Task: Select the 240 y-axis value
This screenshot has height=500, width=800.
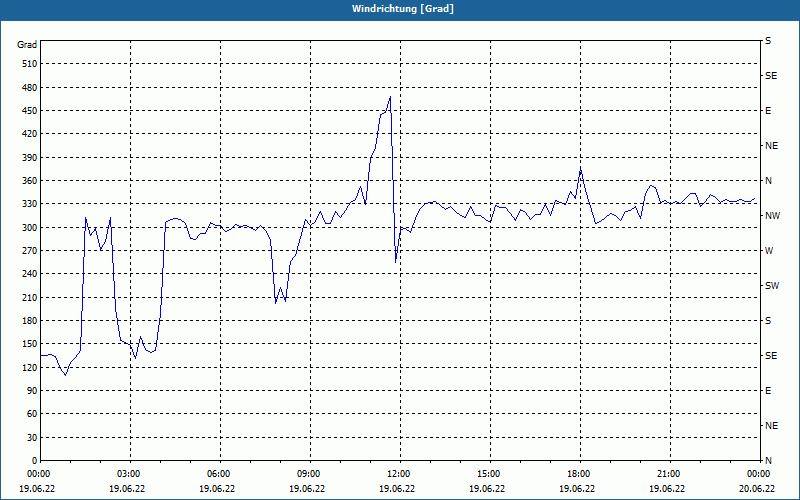Action: [30, 274]
